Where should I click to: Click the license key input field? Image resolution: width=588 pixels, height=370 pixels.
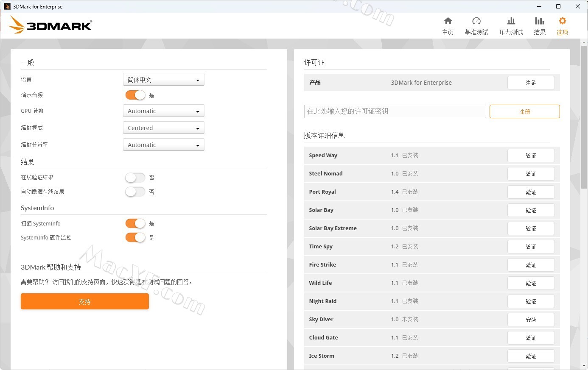(395, 111)
